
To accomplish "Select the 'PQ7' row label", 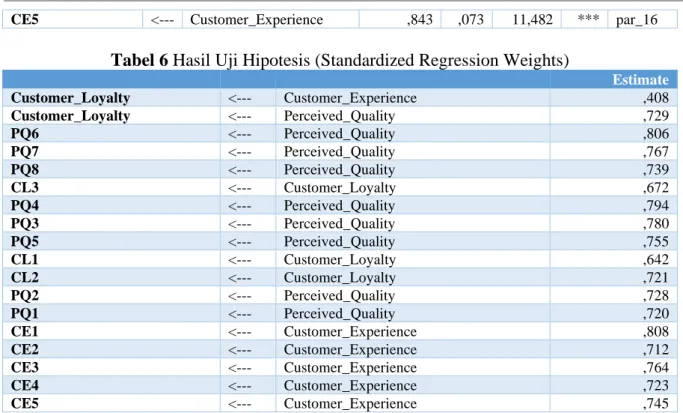I will point(25,152).
